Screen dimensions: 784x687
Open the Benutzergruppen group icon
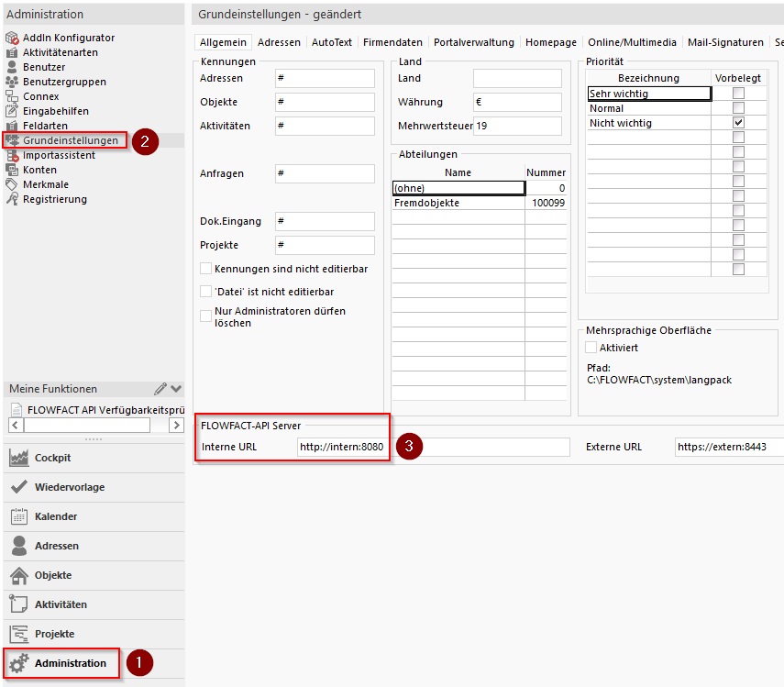[x=12, y=82]
